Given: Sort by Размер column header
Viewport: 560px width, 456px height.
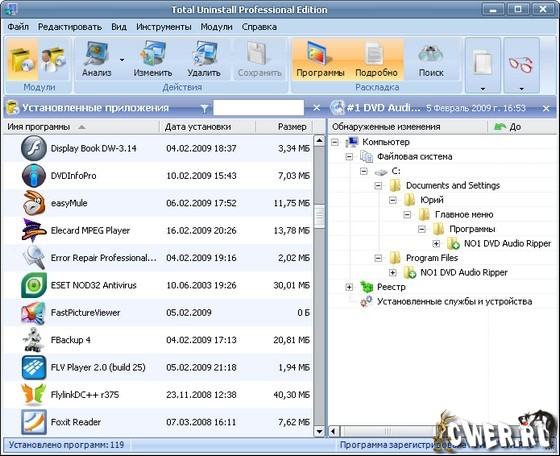Looking at the screenshot, I should (x=284, y=127).
